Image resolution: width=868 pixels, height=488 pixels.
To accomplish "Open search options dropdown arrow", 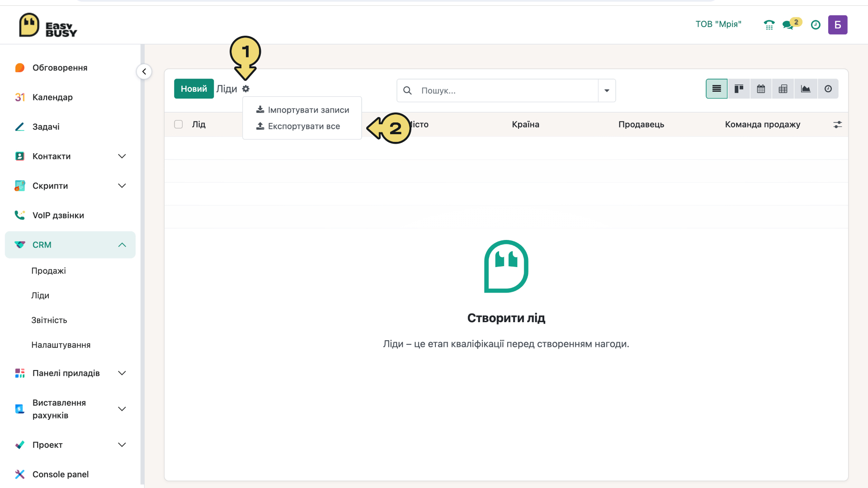I will (607, 91).
